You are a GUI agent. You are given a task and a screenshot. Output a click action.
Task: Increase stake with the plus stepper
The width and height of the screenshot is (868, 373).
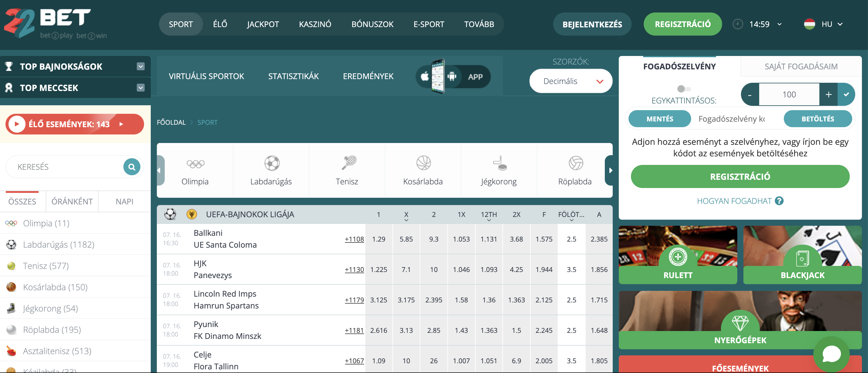tap(828, 94)
